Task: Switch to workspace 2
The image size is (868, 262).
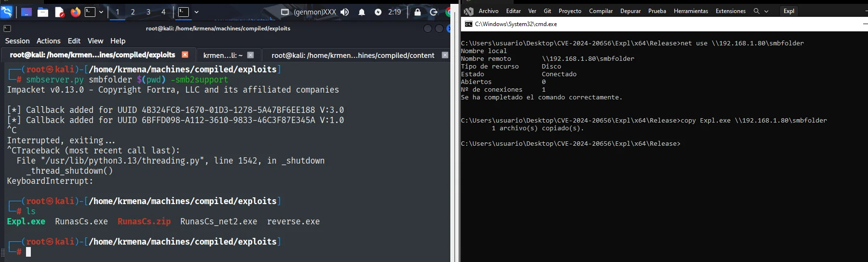Action: 133,12
